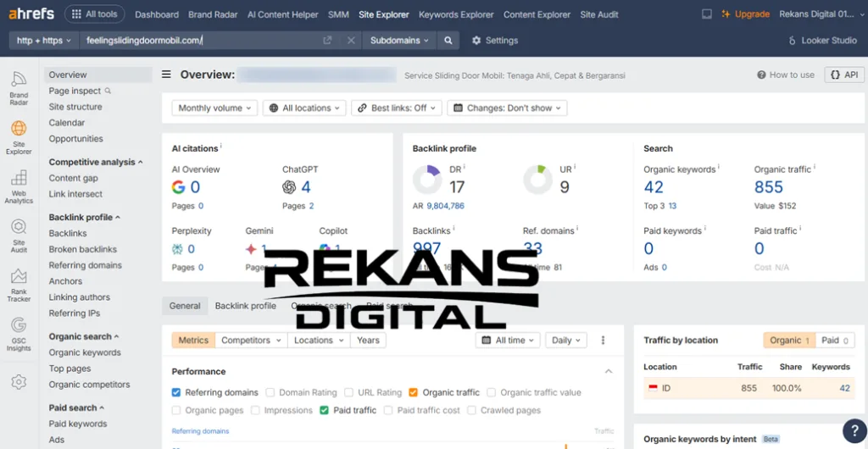Toggle the Impressions checkbox
This screenshot has height=449, width=868.
(x=255, y=410)
